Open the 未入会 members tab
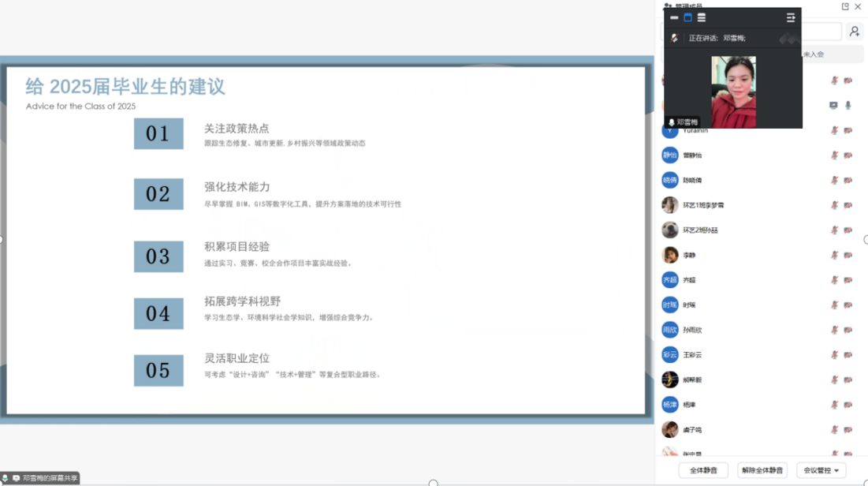The width and height of the screenshot is (868, 486). tap(813, 54)
